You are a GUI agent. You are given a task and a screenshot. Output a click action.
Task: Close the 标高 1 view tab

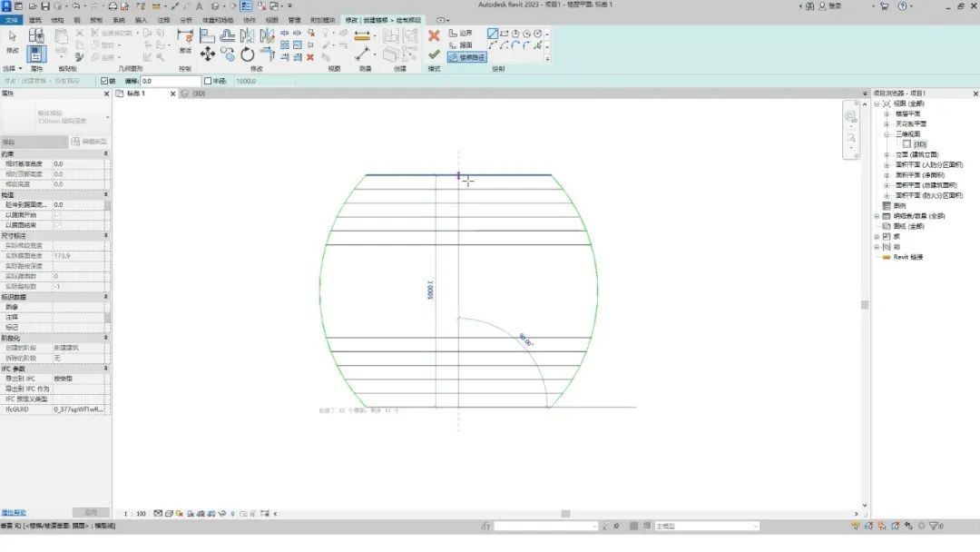point(173,94)
